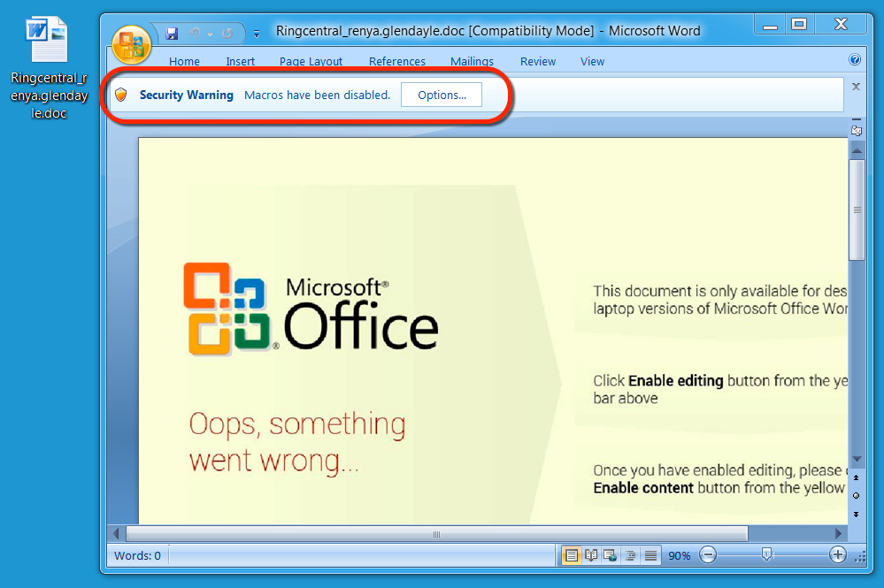Image resolution: width=884 pixels, height=588 pixels.
Task: Open Microsoft Word Help question mark
Action: click(855, 60)
